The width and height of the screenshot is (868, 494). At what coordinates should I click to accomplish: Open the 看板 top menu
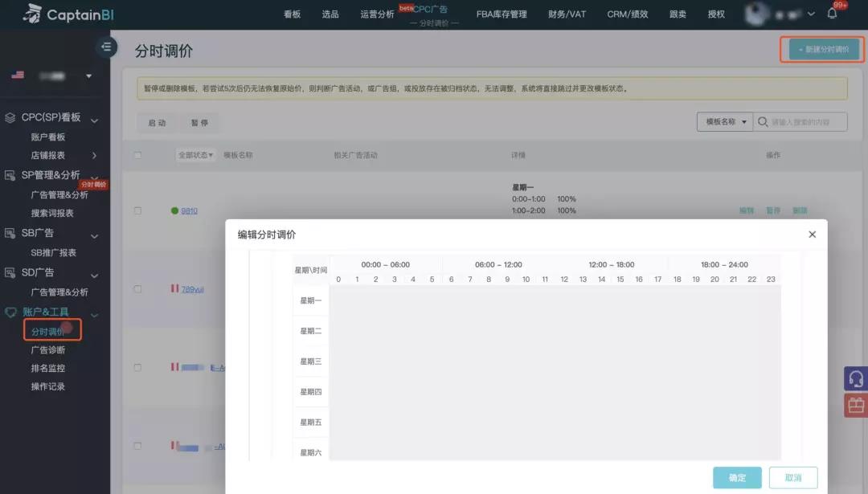[293, 14]
